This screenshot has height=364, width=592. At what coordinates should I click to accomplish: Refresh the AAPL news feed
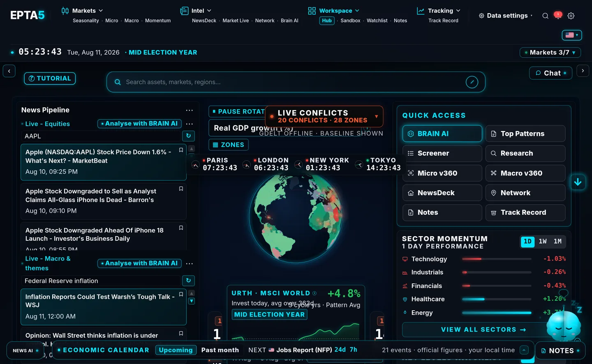[188, 136]
